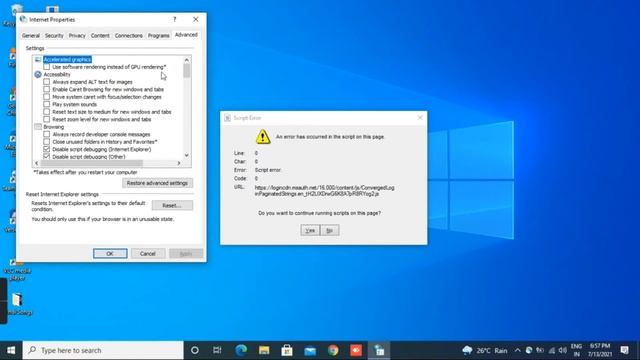This screenshot has width=640, height=360.
Task: Click the ENG IN language indicator
Action: coord(576,350)
